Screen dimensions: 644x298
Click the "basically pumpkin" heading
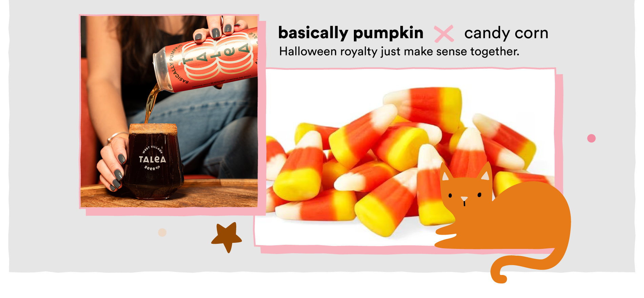pos(351,33)
